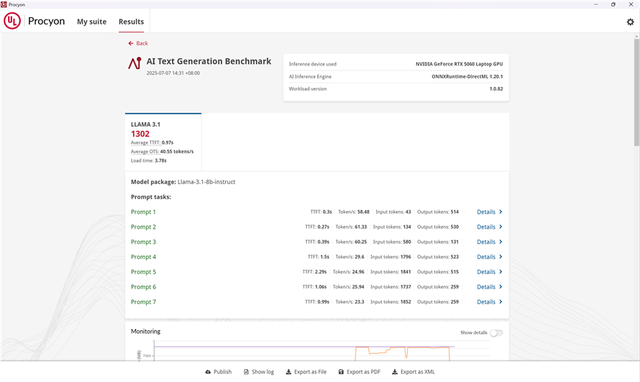
Task: Click the vertical scrollbar thumb
Action: tap(636, 92)
